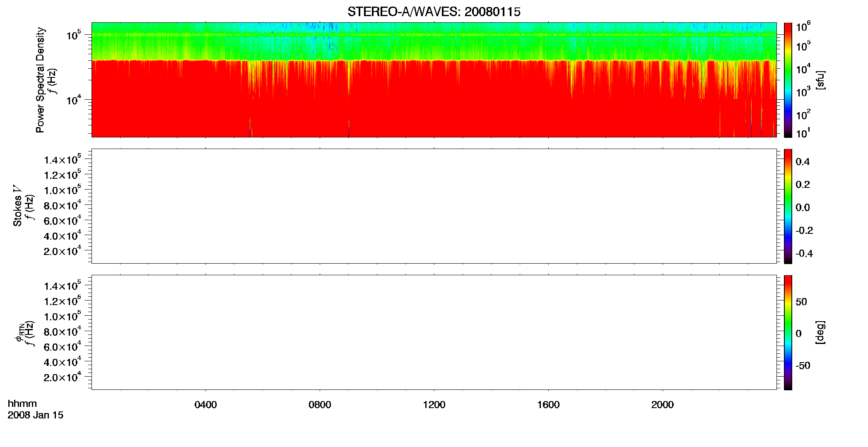The height and width of the screenshot is (447, 868).
Task: Click the 4.0×10^4 tick in phi RTN panel
Action: (63, 362)
